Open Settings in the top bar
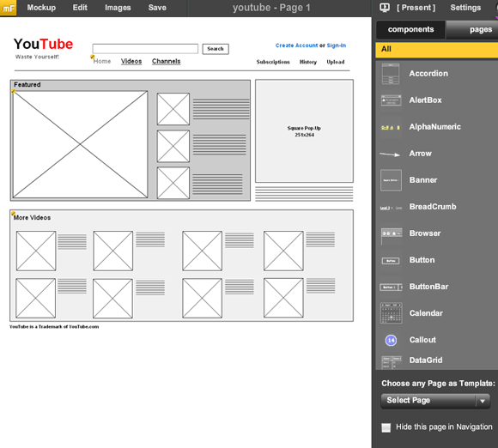Viewport: 498px width, 448px height. click(x=465, y=8)
